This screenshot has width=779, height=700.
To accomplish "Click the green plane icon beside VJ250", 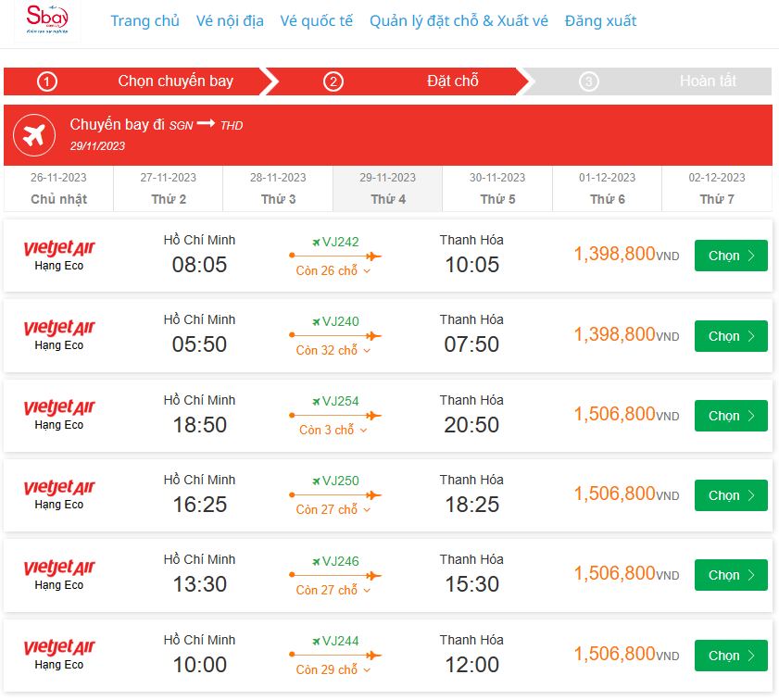I will tap(317, 481).
